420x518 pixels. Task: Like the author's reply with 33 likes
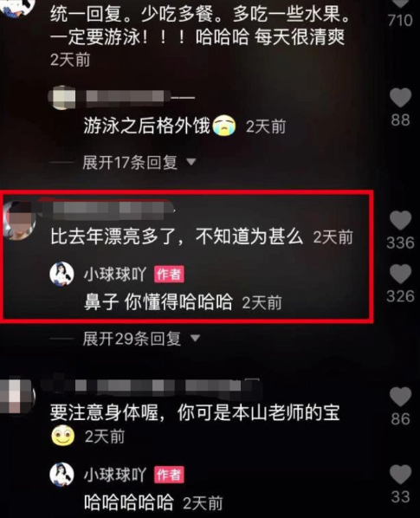pos(401,475)
